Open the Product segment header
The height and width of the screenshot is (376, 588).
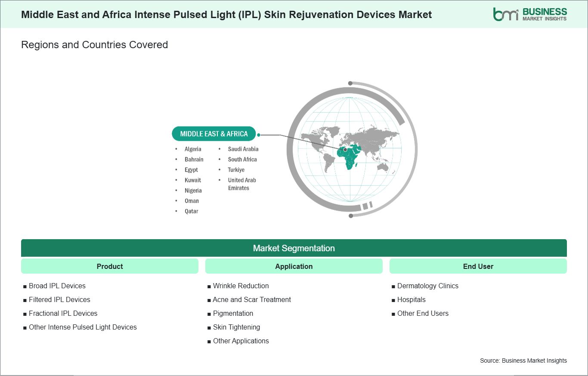point(110,266)
